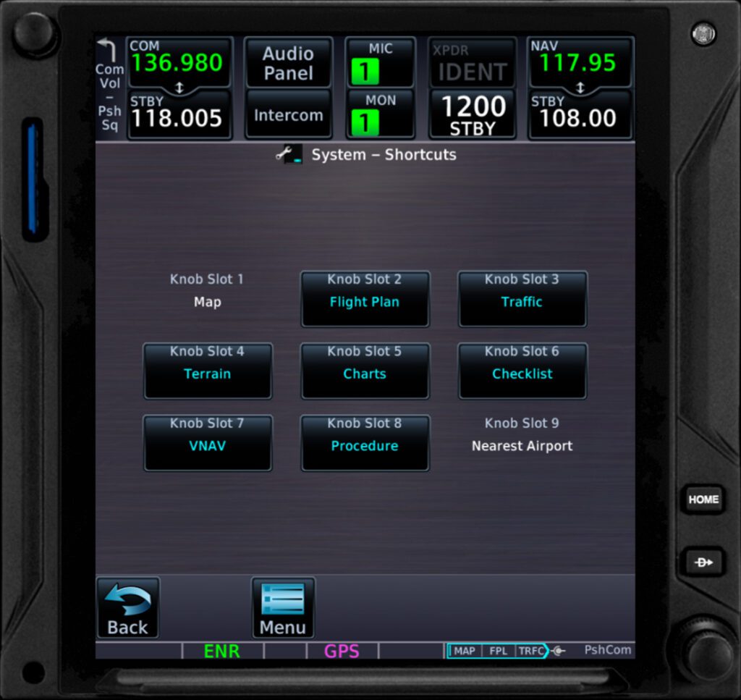741x700 pixels.
Task: Open transponder code 1200 STBY
Action: coord(472,115)
